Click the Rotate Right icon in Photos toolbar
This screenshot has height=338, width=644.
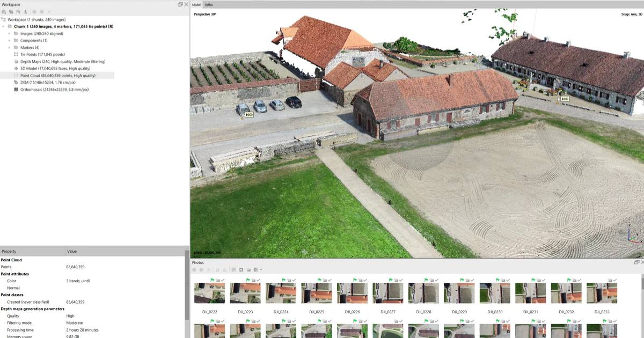click(224, 270)
